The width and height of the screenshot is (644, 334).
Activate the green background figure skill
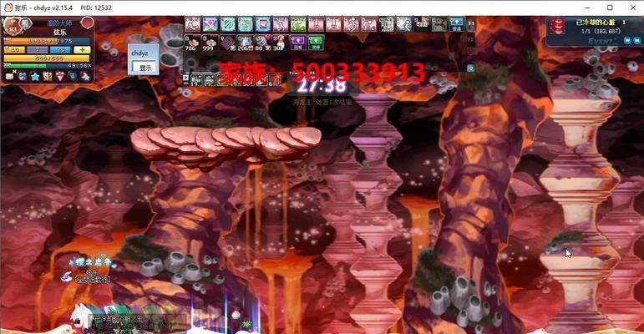pyautogui.click(x=298, y=24)
